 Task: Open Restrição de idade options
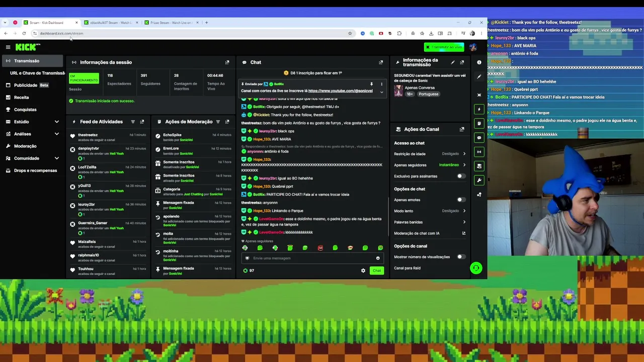point(430,154)
